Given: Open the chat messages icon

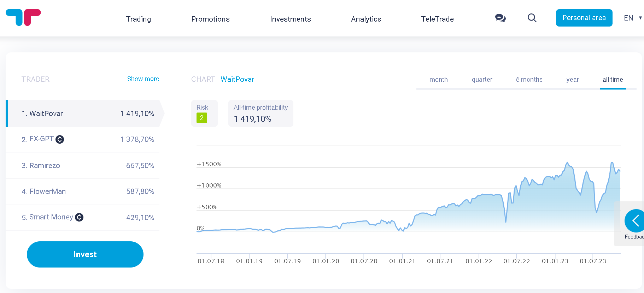Looking at the screenshot, I should pyautogui.click(x=500, y=18).
